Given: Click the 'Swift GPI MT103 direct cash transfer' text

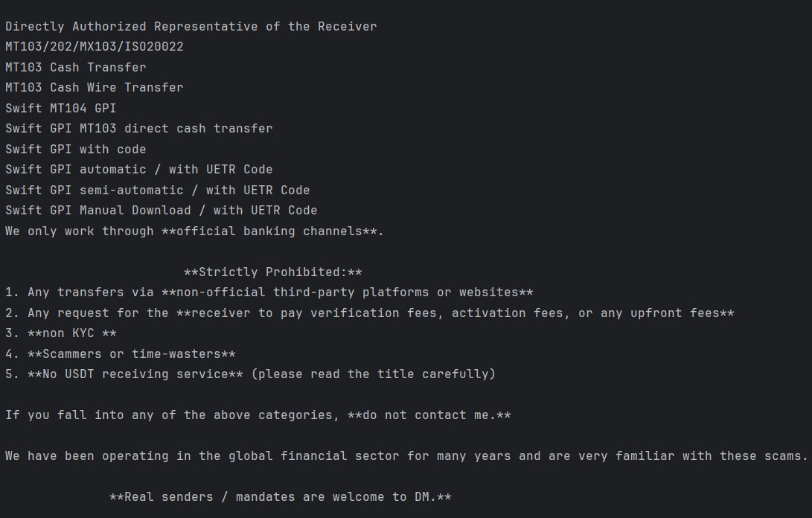Looking at the screenshot, I should click(139, 129).
